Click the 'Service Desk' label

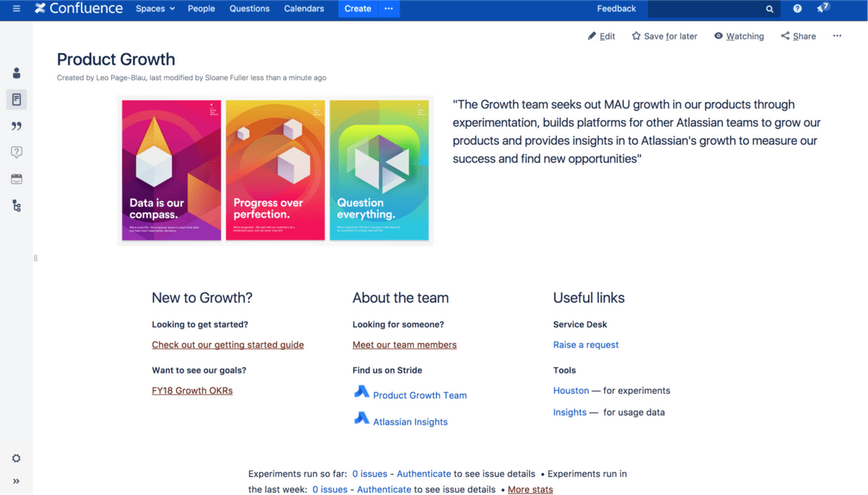[580, 325]
